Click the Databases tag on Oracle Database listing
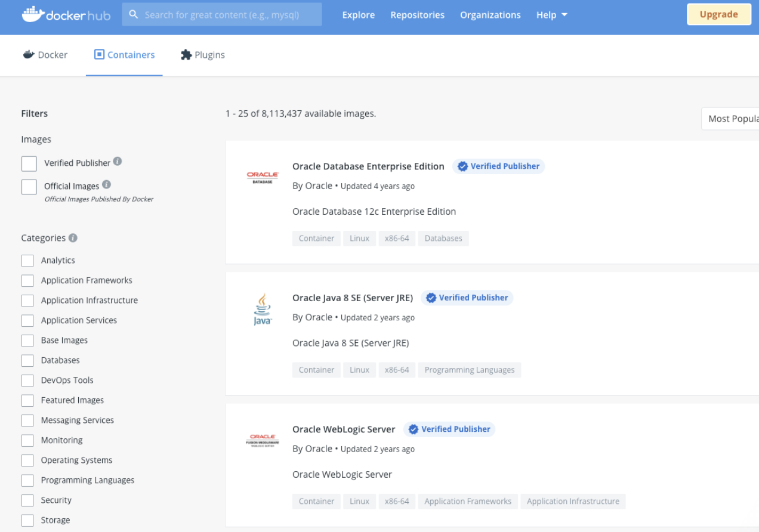This screenshot has height=532, width=759. 443,239
